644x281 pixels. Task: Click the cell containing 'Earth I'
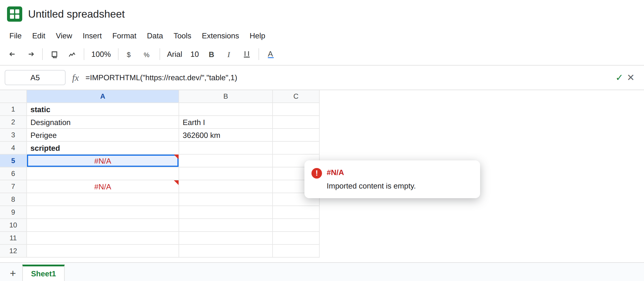point(226,122)
